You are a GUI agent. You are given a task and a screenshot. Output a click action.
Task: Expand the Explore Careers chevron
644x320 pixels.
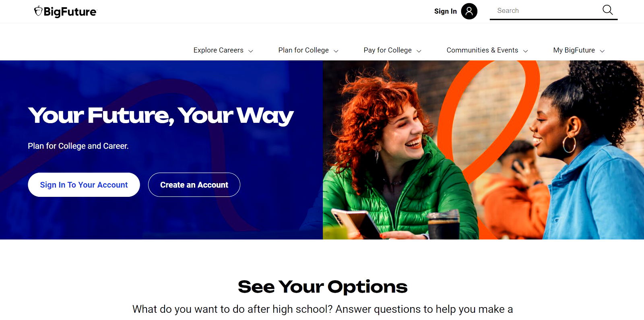pyautogui.click(x=251, y=51)
